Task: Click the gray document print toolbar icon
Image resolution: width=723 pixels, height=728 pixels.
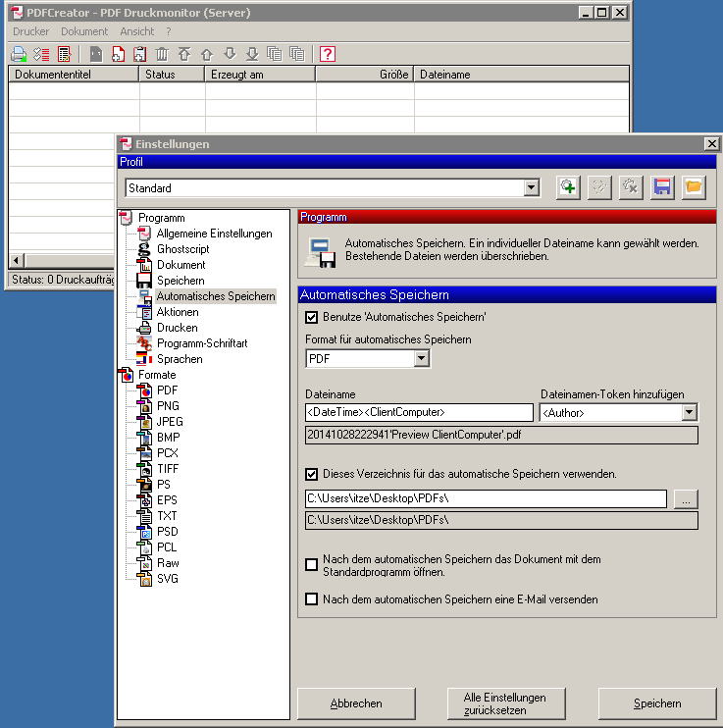Action: [96, 54]
